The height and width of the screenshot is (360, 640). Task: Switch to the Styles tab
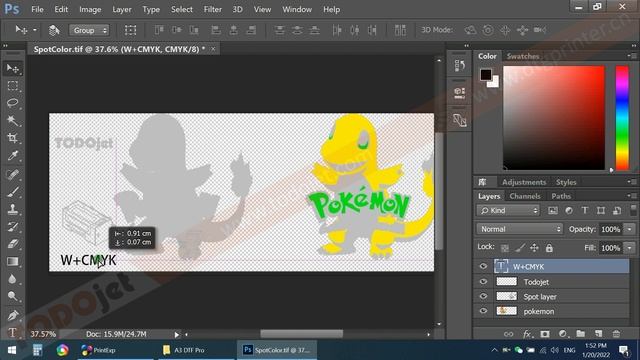[x=566, y=182]
